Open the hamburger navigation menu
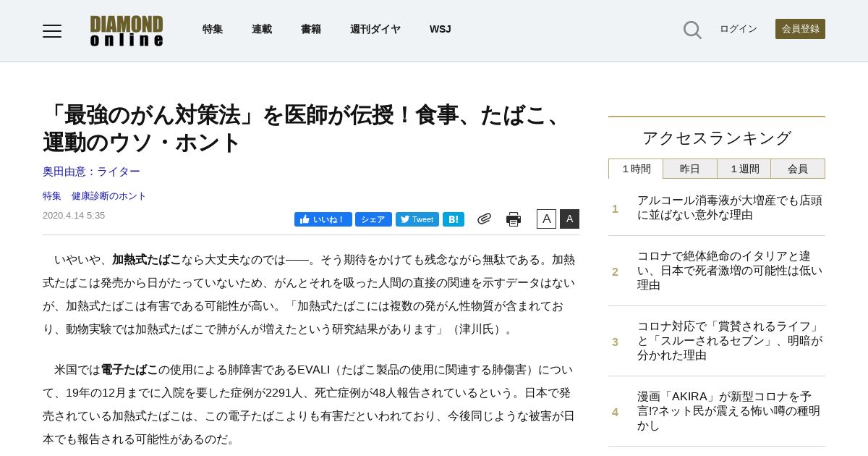 click(x=52, y=30)
